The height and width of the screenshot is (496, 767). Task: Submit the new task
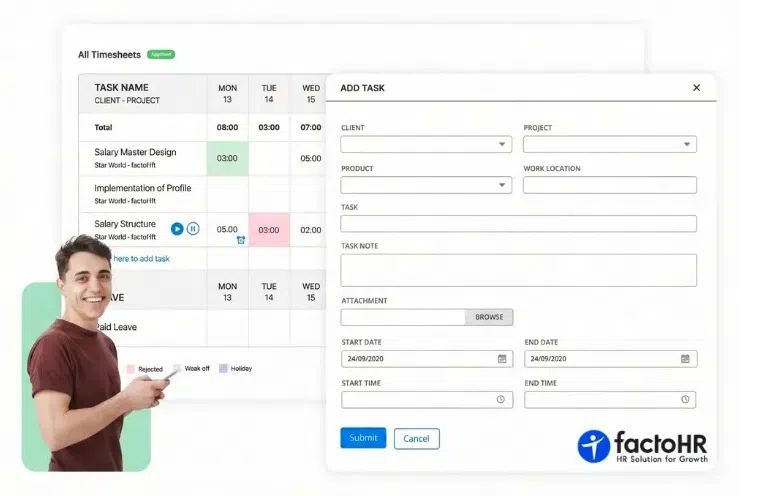(363, 438)
